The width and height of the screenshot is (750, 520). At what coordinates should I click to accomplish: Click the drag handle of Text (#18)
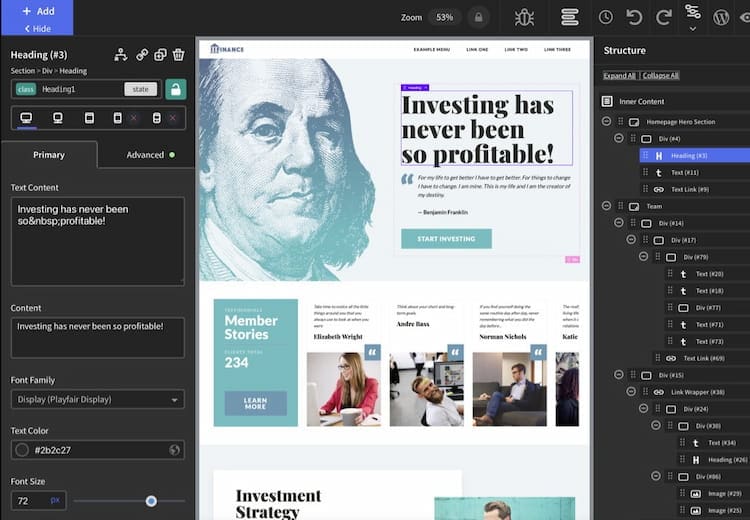click(x=670, y=290)
